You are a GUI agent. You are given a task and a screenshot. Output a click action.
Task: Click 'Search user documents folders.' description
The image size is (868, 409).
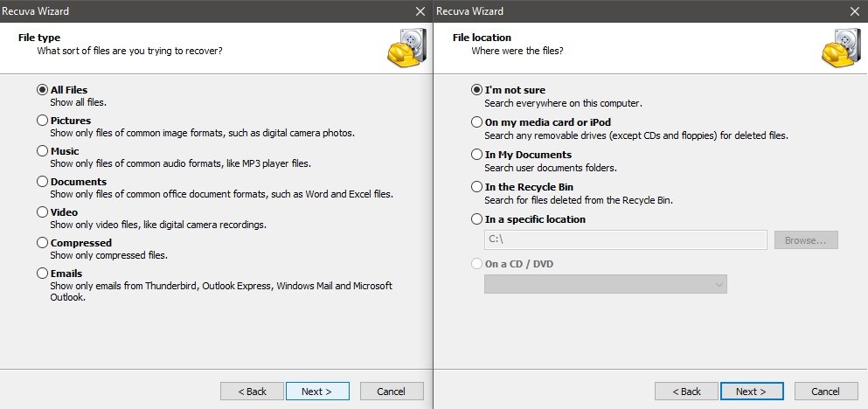pyautogui.click(x=550, y=168)
